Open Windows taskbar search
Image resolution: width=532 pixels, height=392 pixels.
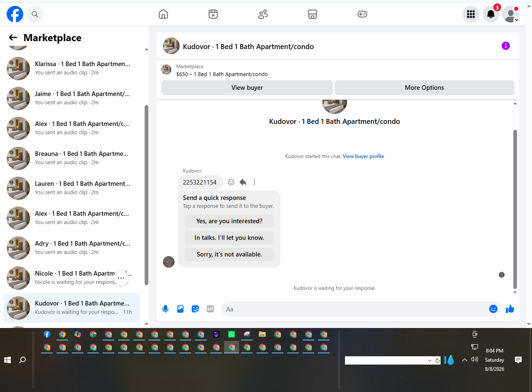pyautogui.click(x=22, y=360)
